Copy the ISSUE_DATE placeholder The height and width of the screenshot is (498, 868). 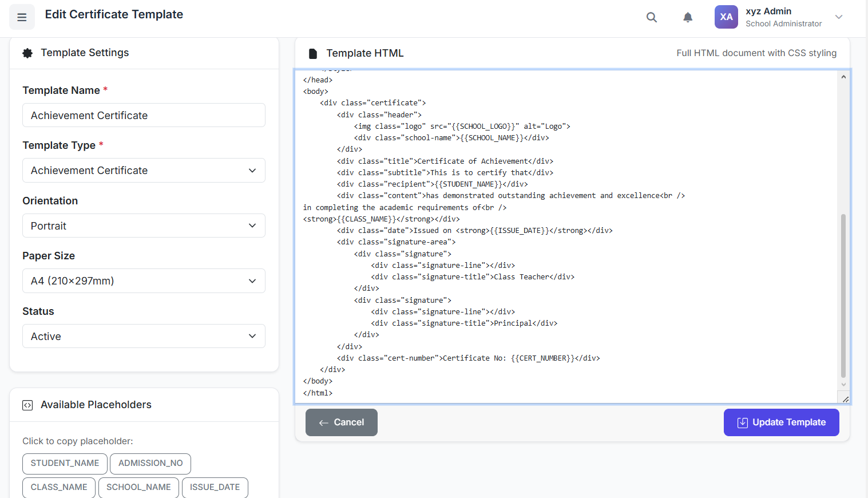(215, 487)
